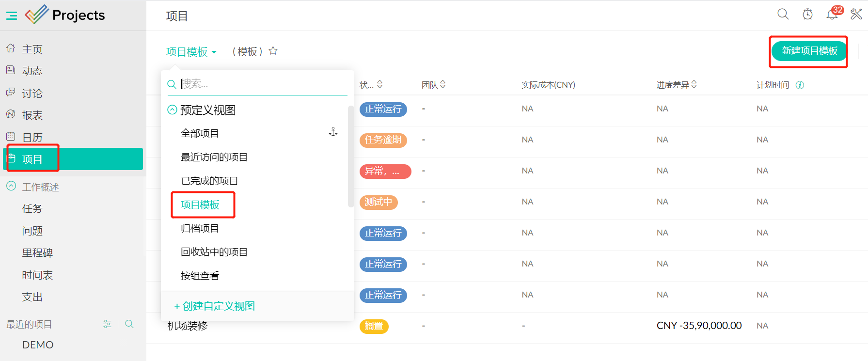Select 已完成的项目 from view list
Viewport: 868px width, 361px height.
click(x=209, y=181)
